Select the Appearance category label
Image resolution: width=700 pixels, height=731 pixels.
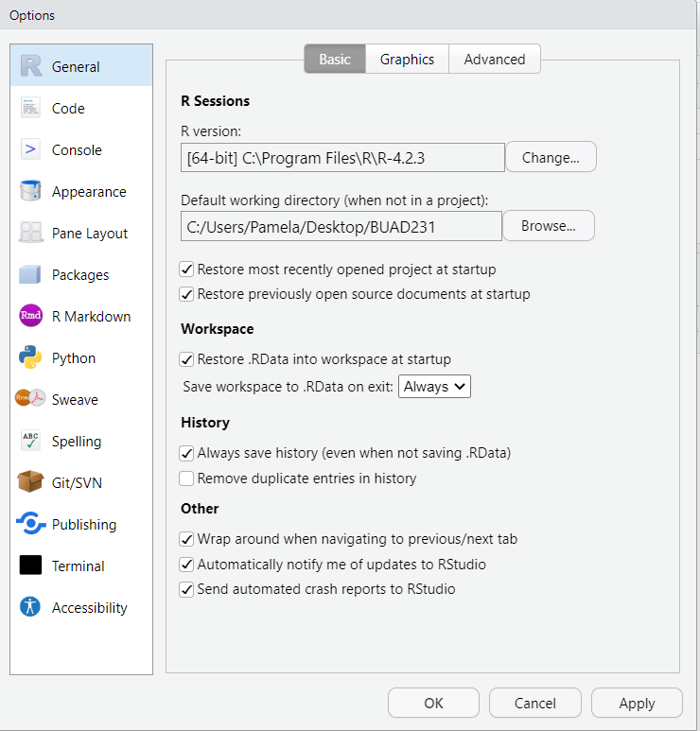(89, 192)
